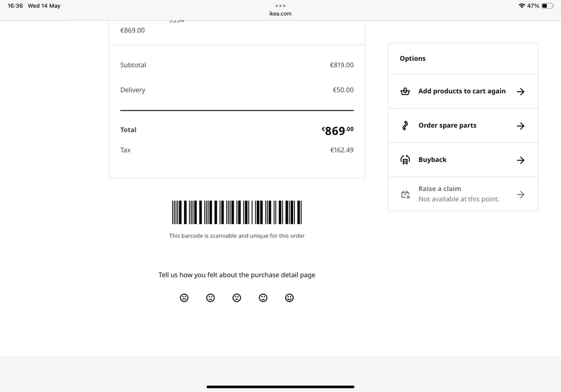Tap the ikea.com address bar
561x392 pixels.
tap(280, 14)
